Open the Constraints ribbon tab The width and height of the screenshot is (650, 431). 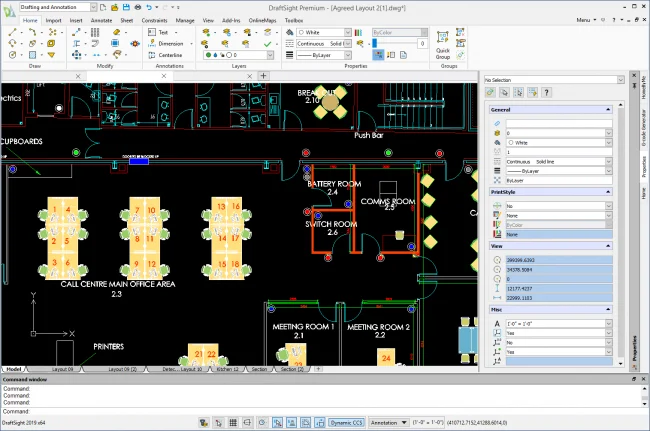(x=155, y=19)
